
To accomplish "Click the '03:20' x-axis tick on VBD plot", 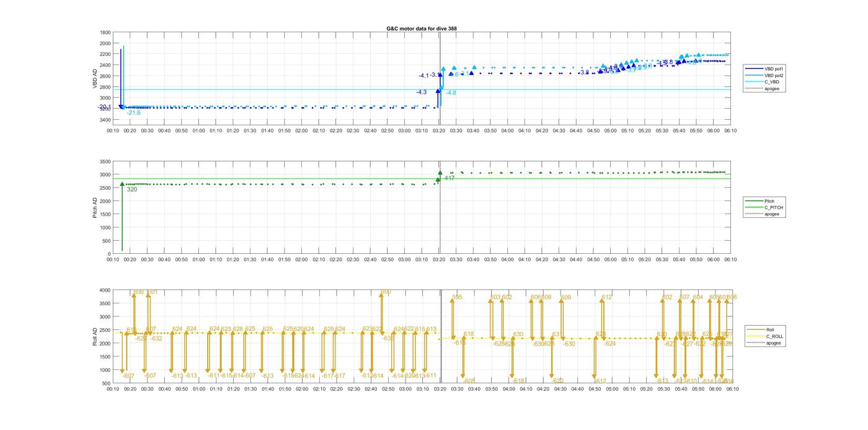I will point(439,131).
